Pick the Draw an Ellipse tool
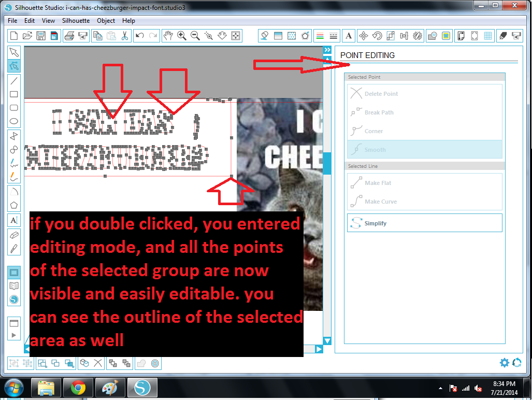532x400 pixels. tap(14, 121)
